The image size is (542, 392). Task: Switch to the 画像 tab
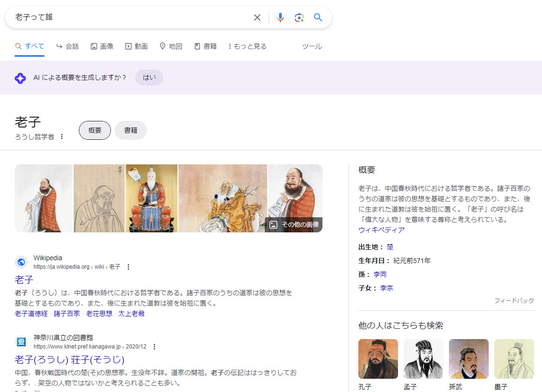[102, 46]
